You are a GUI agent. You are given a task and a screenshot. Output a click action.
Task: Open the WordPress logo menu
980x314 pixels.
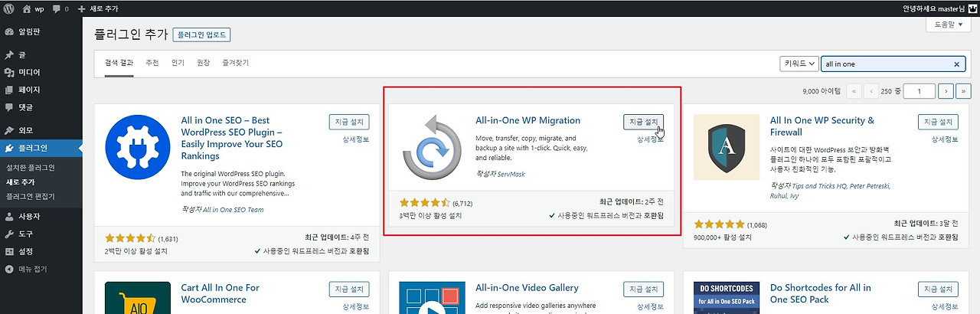8,8
